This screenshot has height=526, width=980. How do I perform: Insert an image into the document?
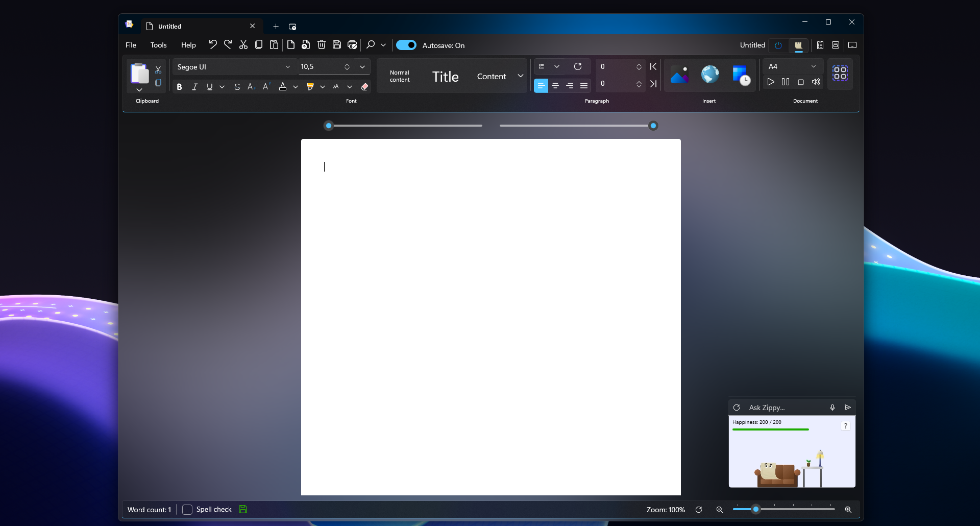680,75
